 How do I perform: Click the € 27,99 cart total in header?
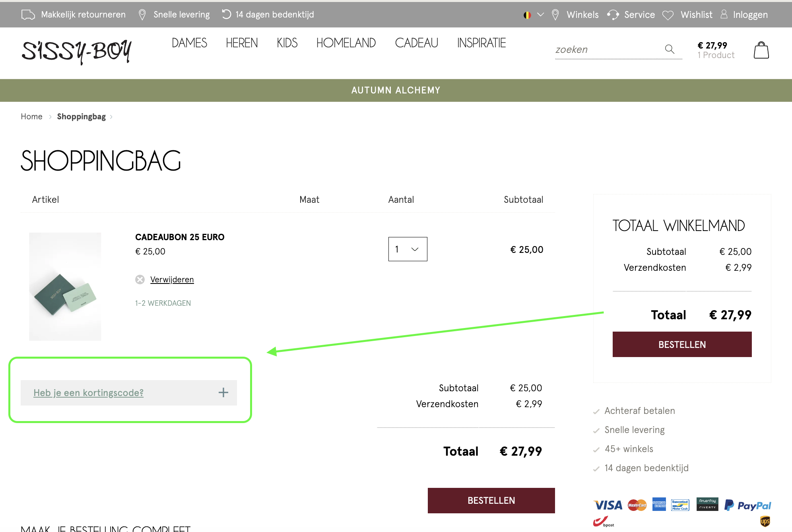712,45
